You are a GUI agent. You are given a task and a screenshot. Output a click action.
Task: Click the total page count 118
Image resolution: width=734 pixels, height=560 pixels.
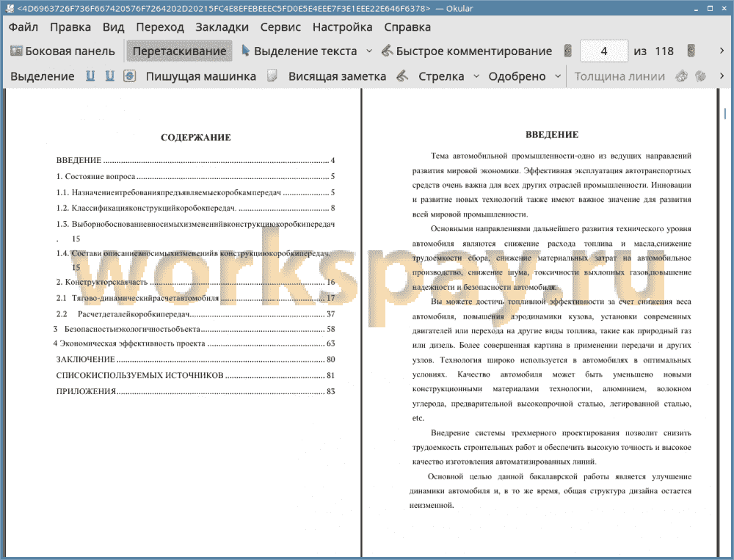tap(664, 51)
